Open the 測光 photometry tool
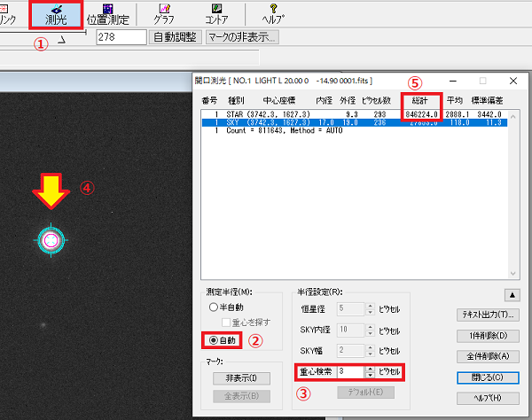 [x=56, y=14]
